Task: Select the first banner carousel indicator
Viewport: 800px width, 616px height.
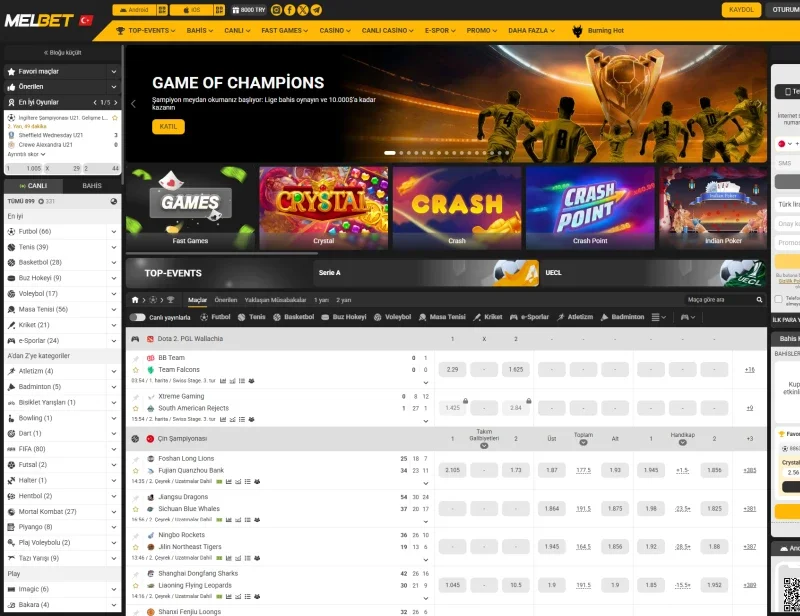Action: tap(390, 153)
